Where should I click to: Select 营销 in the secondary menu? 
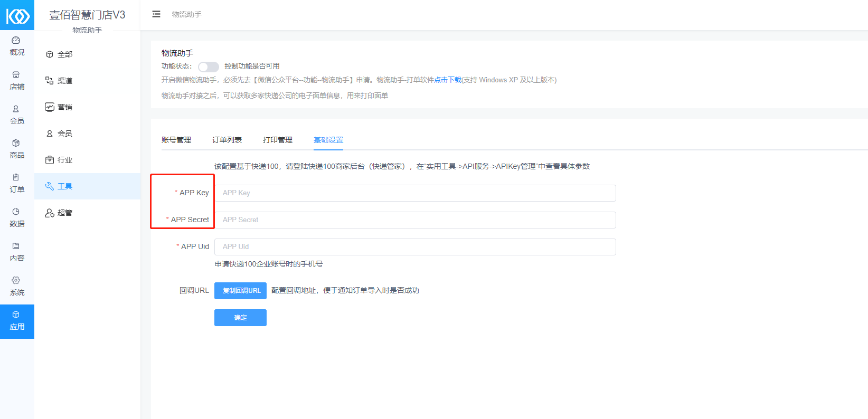point(87,107)
